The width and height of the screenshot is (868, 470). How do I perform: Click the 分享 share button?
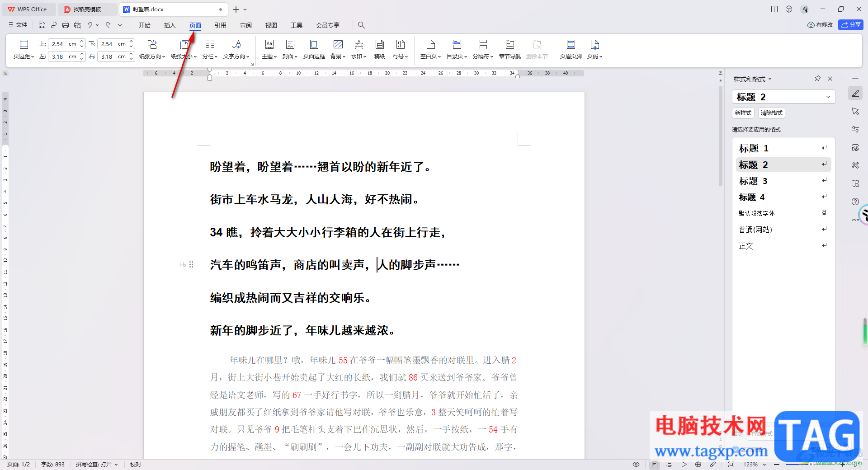pos(851,25)
